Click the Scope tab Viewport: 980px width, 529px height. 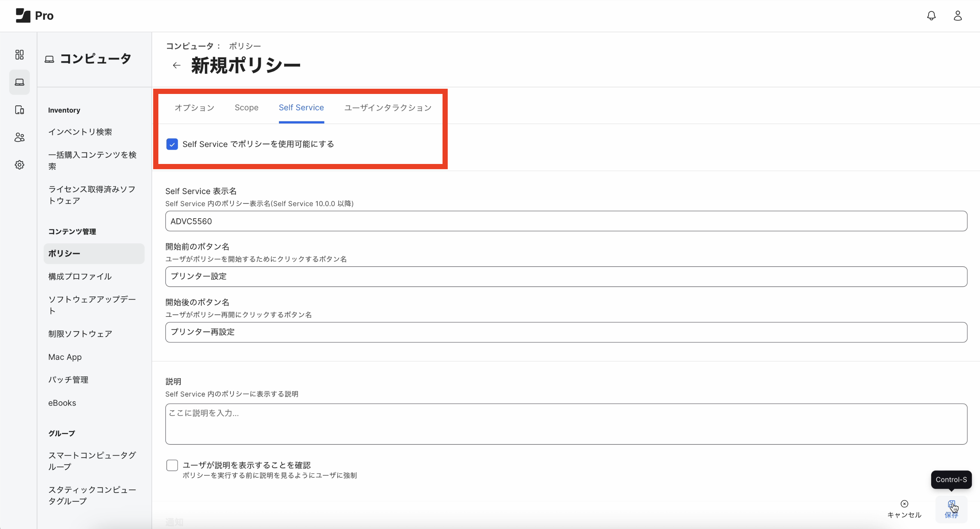[x=246, y=107]
